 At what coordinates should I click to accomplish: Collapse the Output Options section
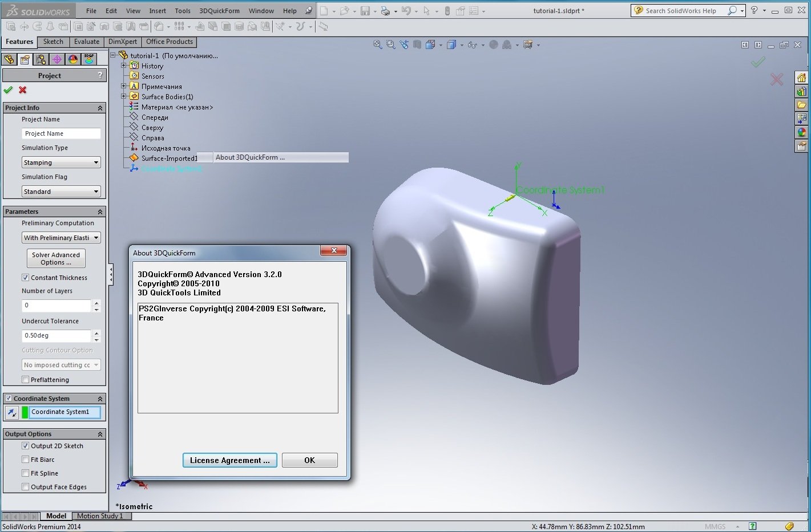click(100, 434)
